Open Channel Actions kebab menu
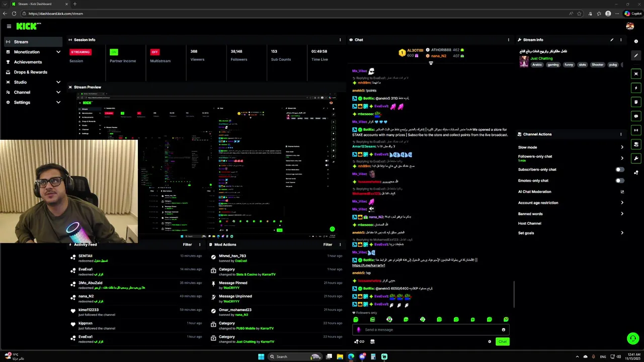The width and height of the screenshot is (644, 362). tap(621, 134)
